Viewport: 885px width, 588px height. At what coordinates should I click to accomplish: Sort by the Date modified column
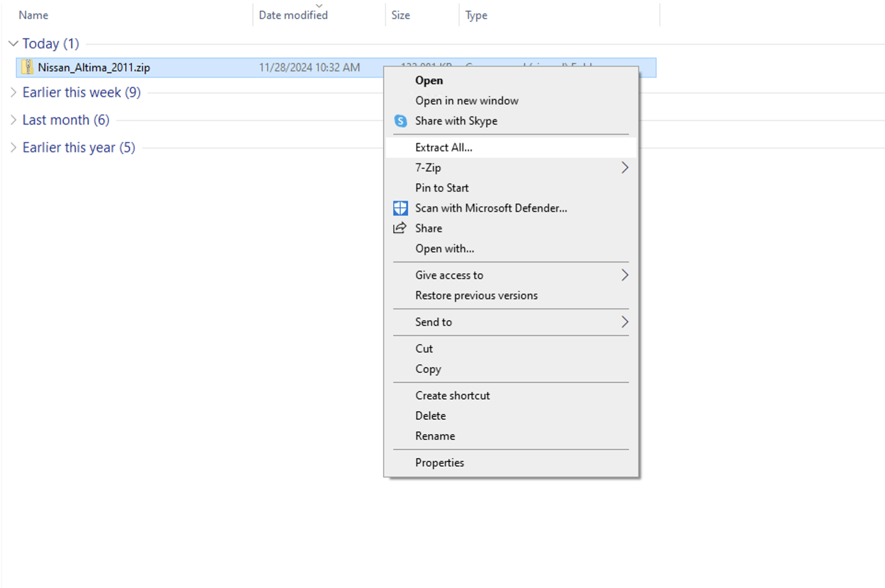(x=293, y=15)
